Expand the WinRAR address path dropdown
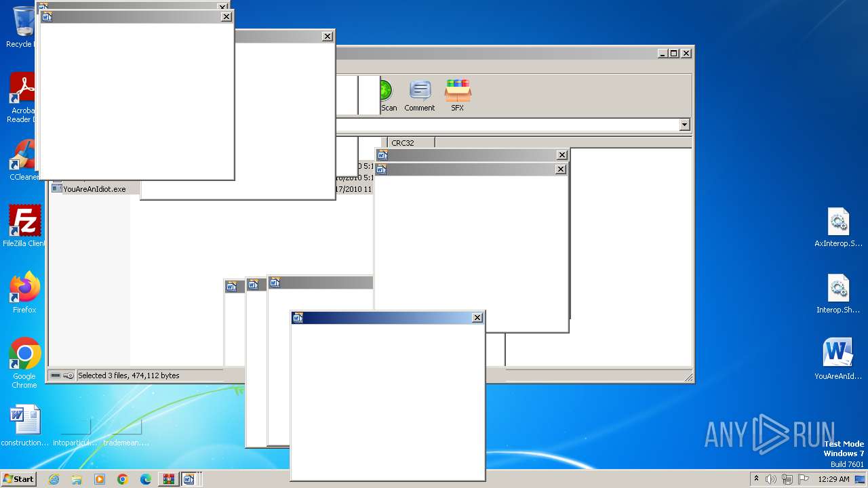Image resolution: width=868 pixels, height=488 pixels. (x=684, y=125)
